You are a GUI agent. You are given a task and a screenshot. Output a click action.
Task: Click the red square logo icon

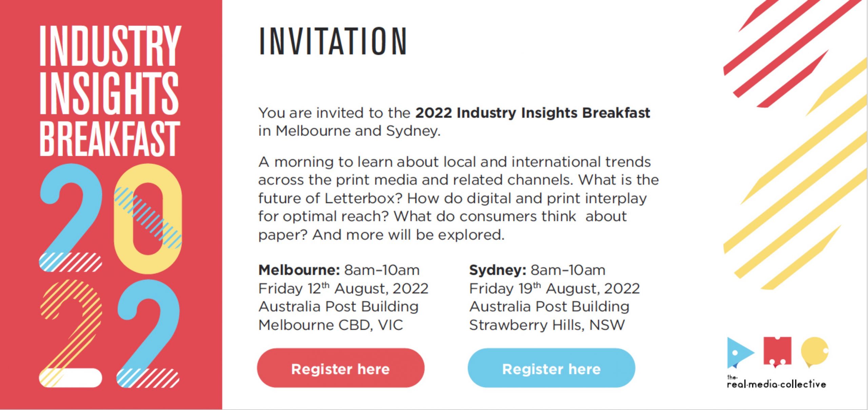777,352
